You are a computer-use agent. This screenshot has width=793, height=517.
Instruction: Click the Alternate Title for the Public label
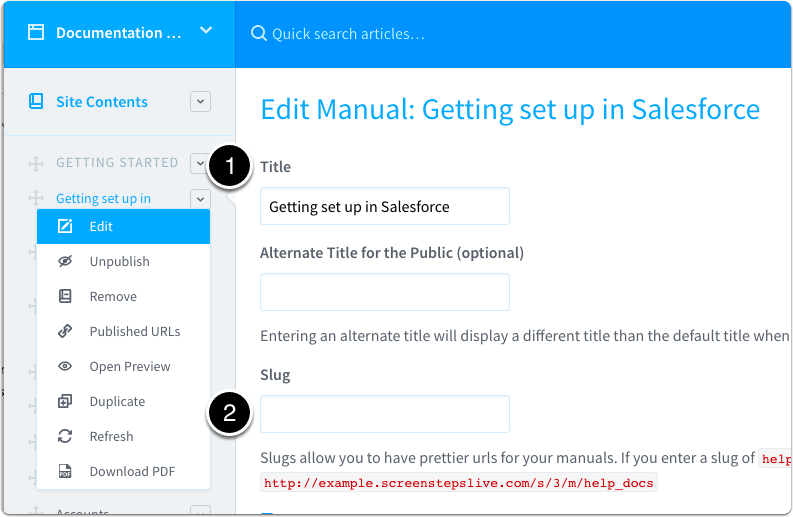[x=392, y=252]
